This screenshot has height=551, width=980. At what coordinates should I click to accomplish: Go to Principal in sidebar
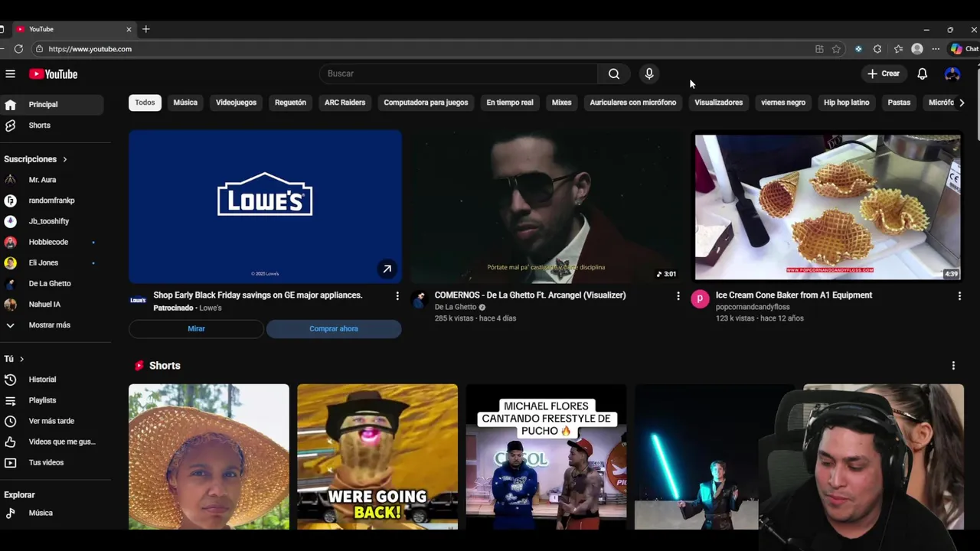(x=51, y=104)
